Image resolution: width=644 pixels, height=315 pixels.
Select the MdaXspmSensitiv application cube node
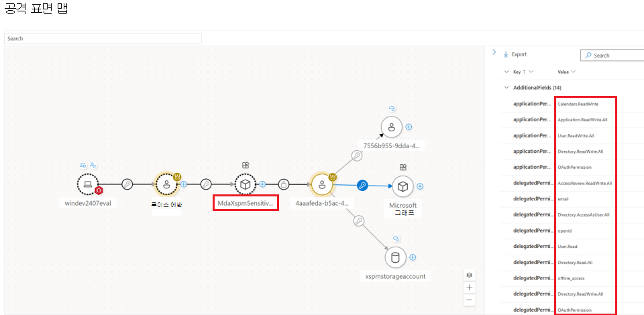[246, 184]
